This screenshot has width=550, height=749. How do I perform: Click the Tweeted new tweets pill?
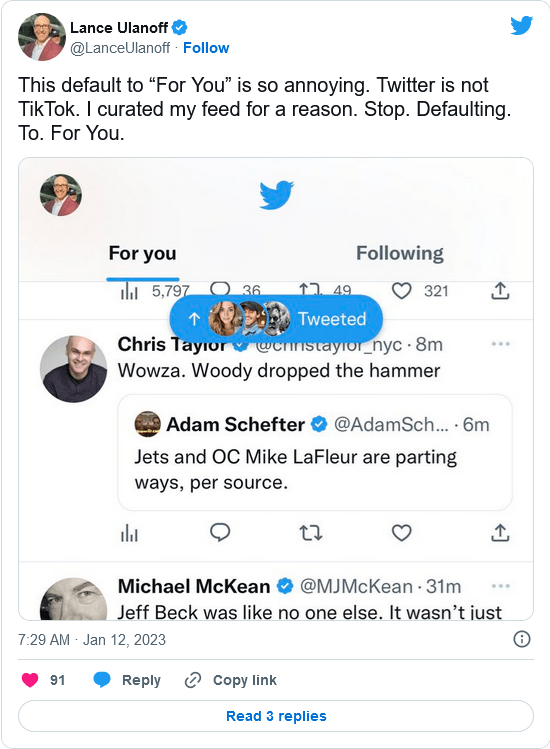tap(276, 319)
